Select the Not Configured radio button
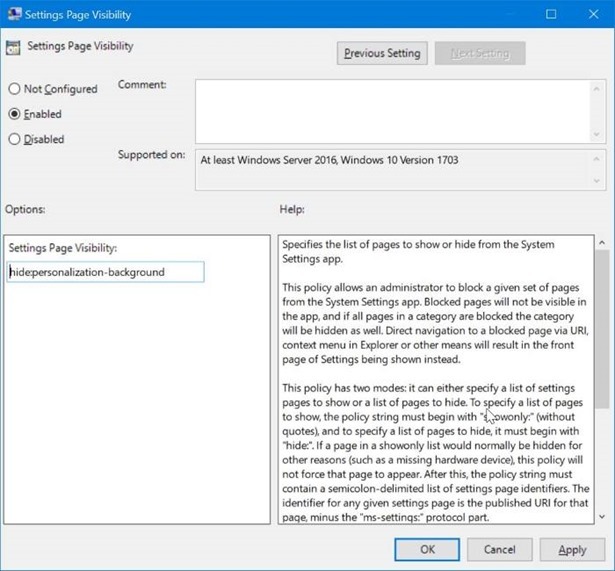The image size is (615, 571). coord(15,89)
